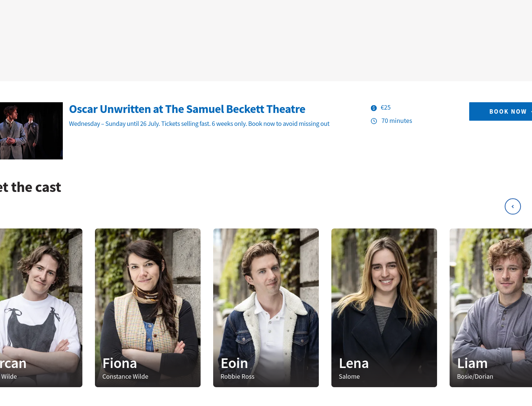Click the name Liam on the cast card
Viewport: 532px width, 406px height.
pyautogui.click(x=473, y=363)
